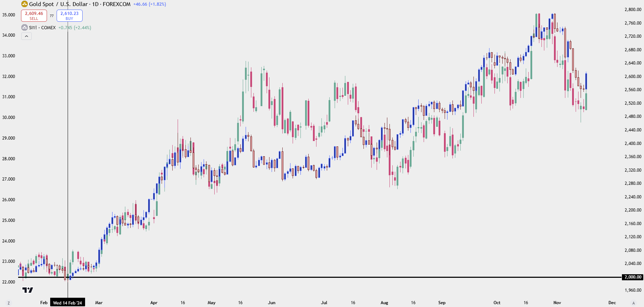
Task: Click the 2,200.00 label on the right scale
Action: pyautogui.click(x=633, y=210)
